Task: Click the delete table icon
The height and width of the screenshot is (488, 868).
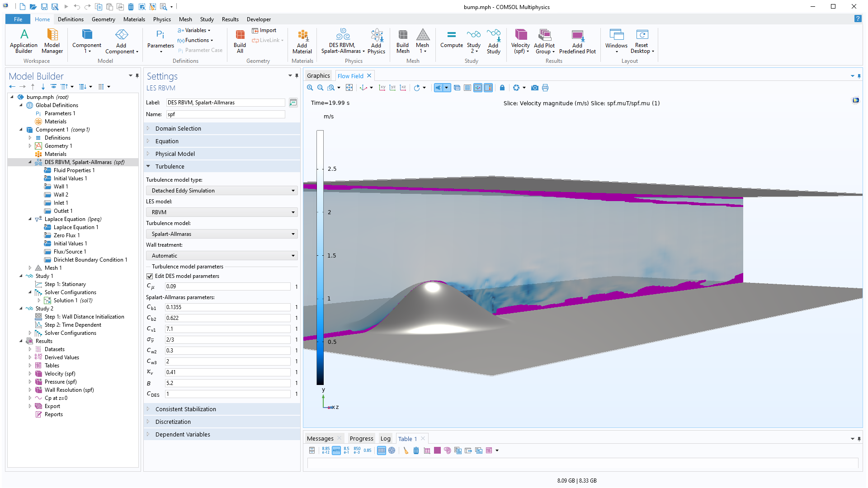Action: [416, 450]
